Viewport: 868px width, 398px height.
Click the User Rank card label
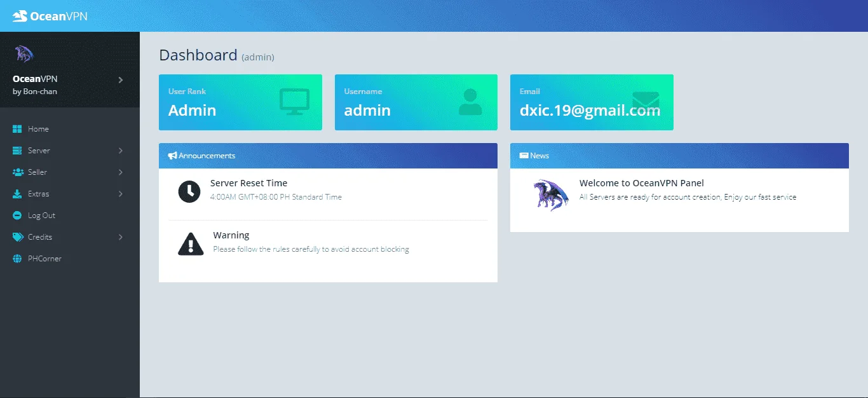(187, 92)
